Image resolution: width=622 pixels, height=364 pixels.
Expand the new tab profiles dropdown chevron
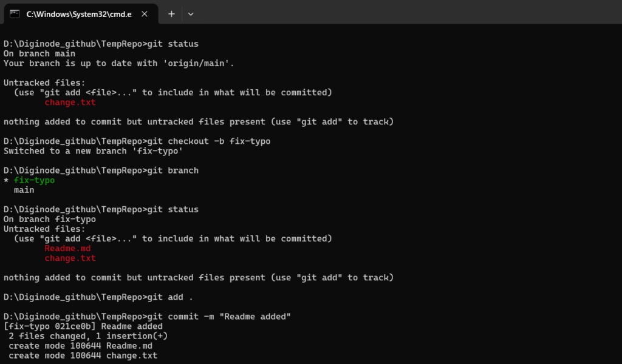click(x=191, y=13)
